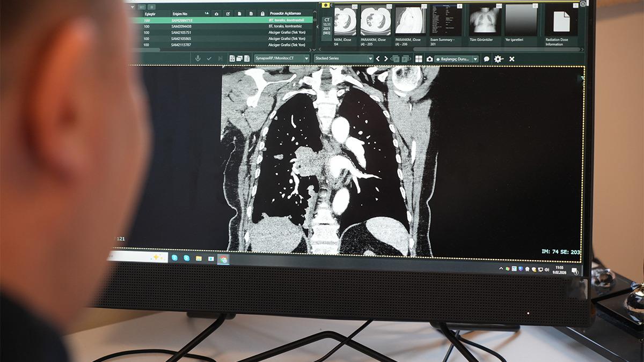Open the speech bubble comments icon
This screenshot has height=362, width=644.
(x=487, y=59)
